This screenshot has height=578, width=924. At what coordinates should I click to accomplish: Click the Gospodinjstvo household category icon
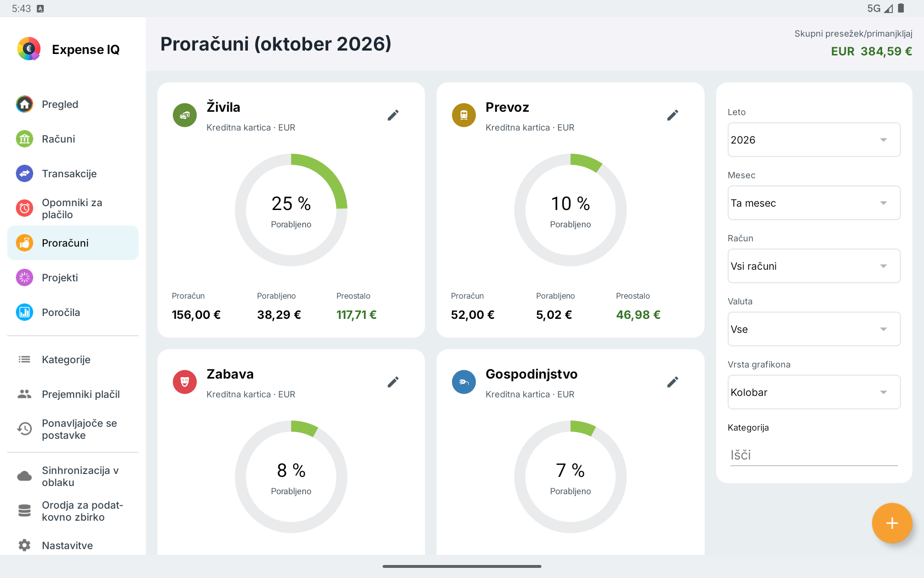(x=464, y=382)
